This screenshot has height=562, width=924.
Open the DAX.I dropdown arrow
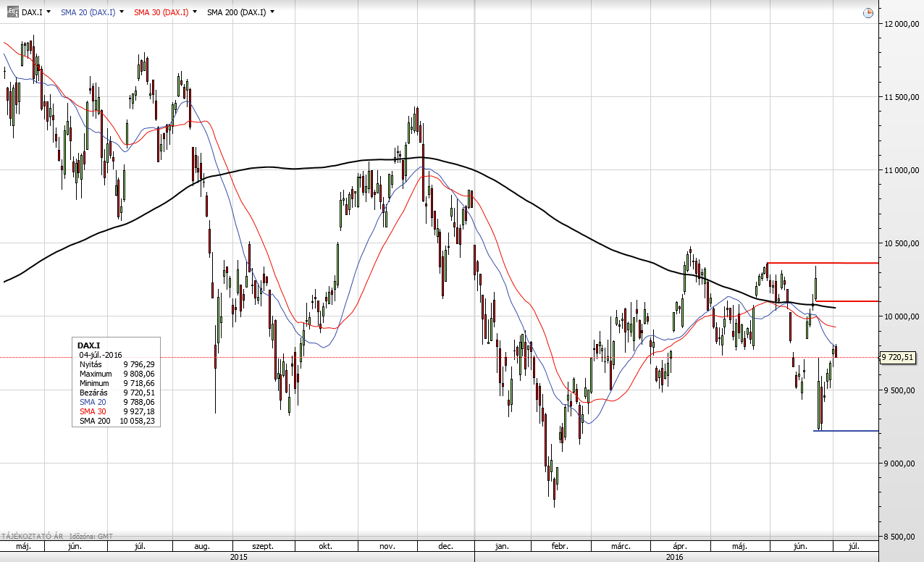pyautogui.click(x=50, y=12)
